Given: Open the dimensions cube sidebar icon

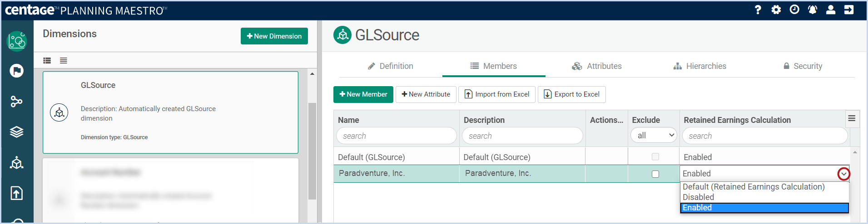Looking at the screenshot, I should tap(17, 162).
